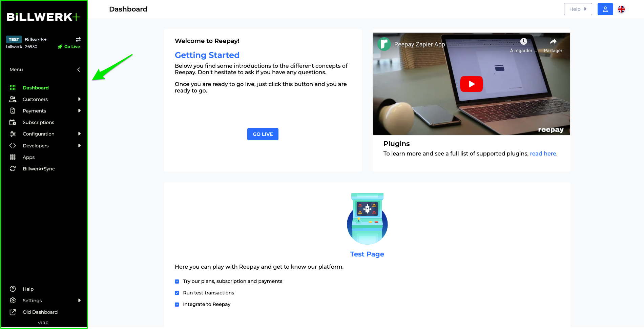The height and width of the screenshot is (329, 644).
Task: Click the account switch arrows icon
Action: (x=78, y=39)
